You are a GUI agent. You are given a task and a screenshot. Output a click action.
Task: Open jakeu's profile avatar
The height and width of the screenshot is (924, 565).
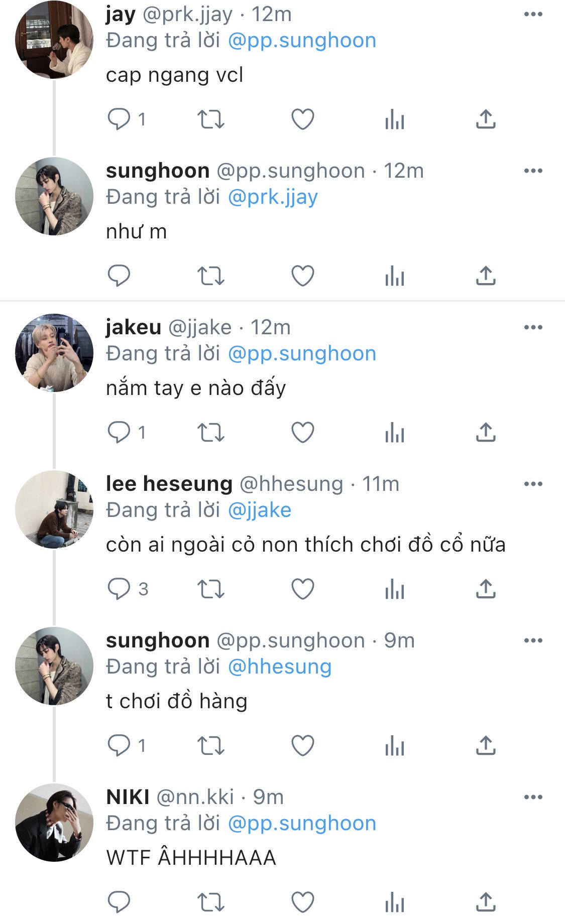(x=54, y=352)
